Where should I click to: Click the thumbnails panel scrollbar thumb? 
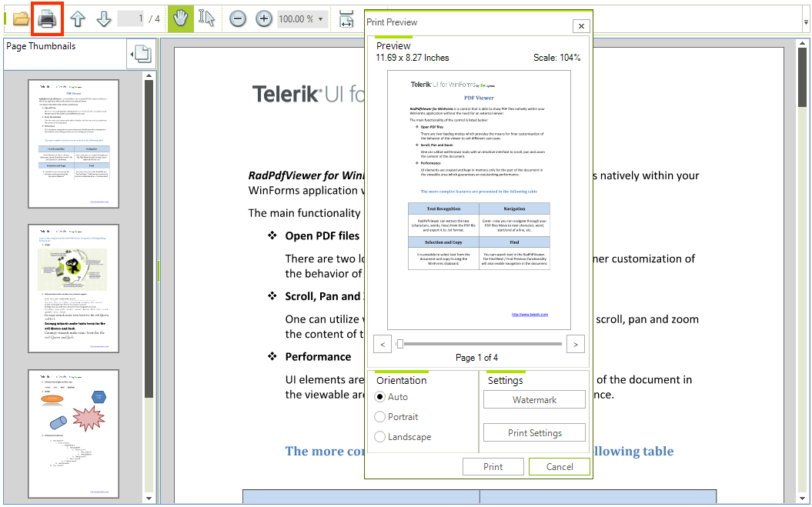click(x=149, y=238)
